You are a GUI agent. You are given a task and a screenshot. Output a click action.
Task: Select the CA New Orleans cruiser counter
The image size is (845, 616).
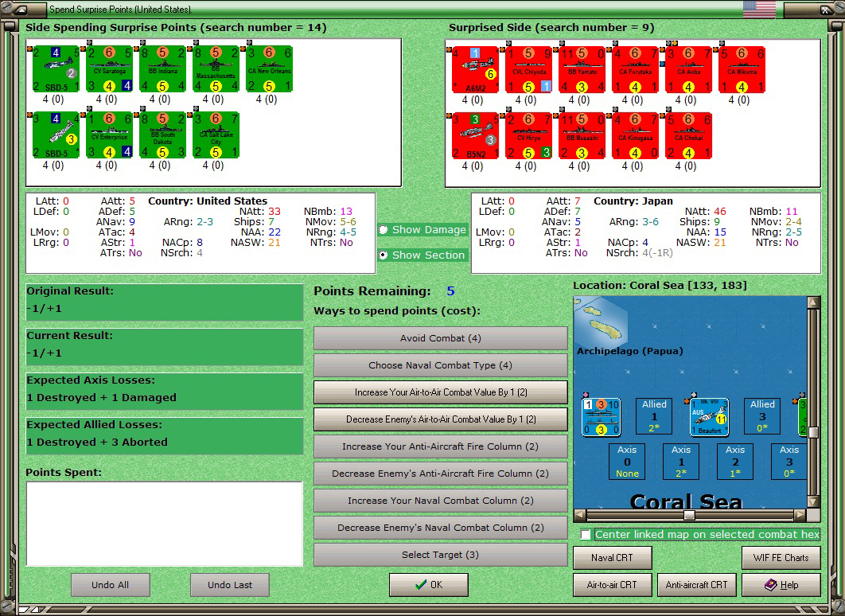click(270, 69)
